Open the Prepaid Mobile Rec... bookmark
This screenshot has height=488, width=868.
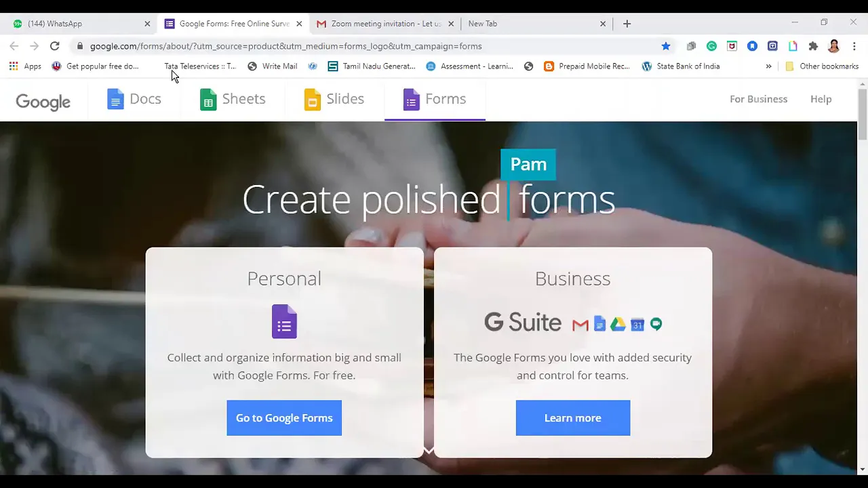[587, 66]
